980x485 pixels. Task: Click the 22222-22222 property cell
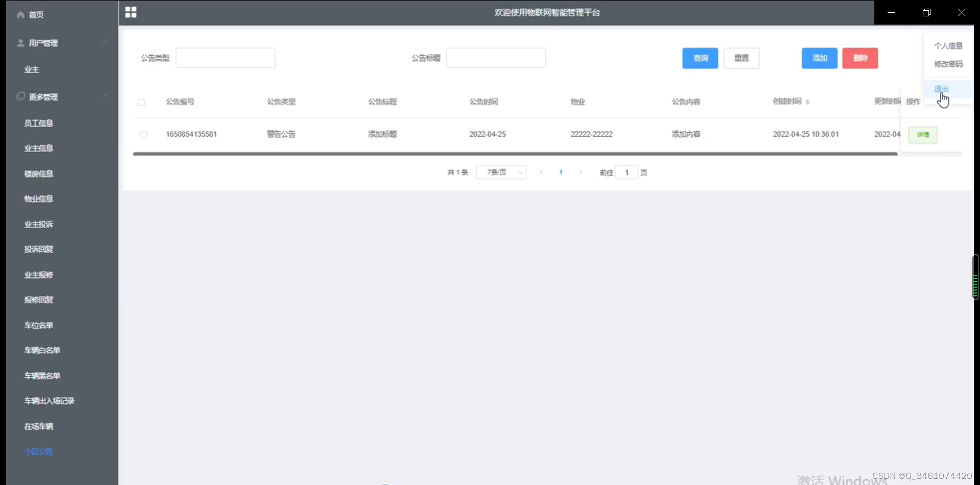click(592, 134)
